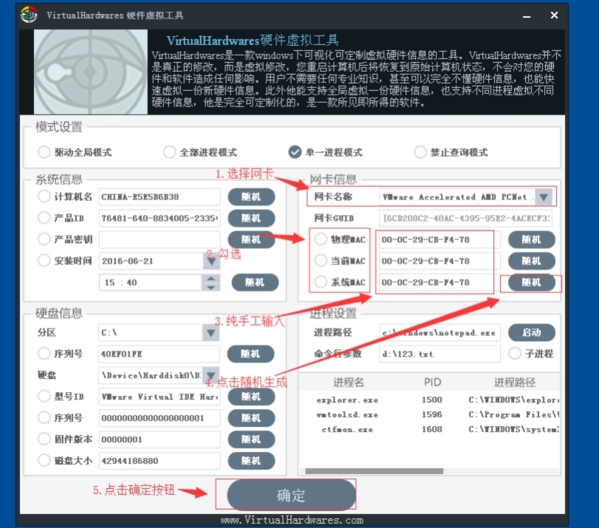599x528 pixels.
Task: Click the 固件版本 field 00000001
Action: [159, 439]
